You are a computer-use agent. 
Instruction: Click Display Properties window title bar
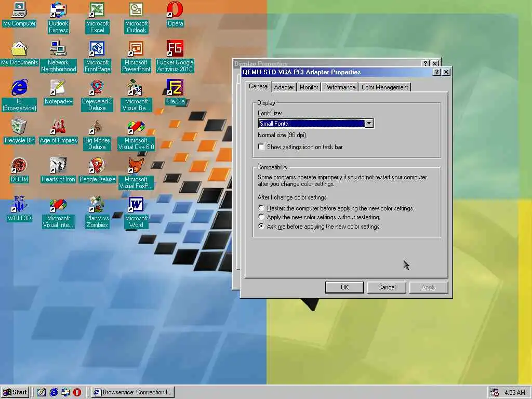(x=327, y=63)
